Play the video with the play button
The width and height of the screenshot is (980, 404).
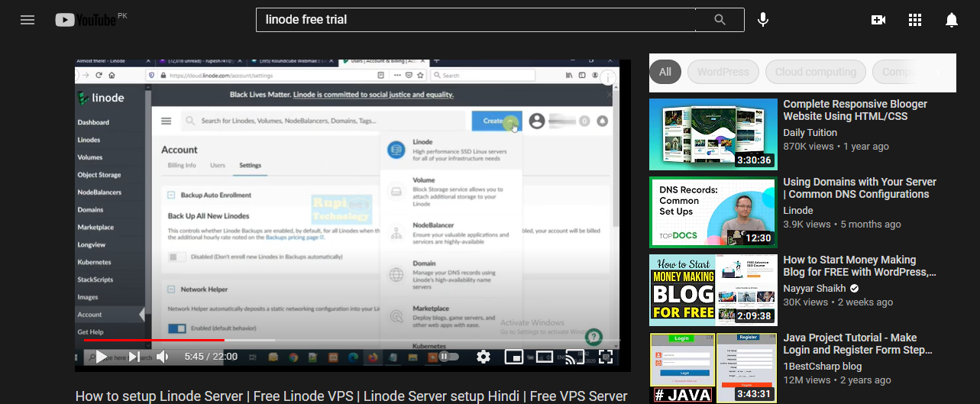[101, 356]
